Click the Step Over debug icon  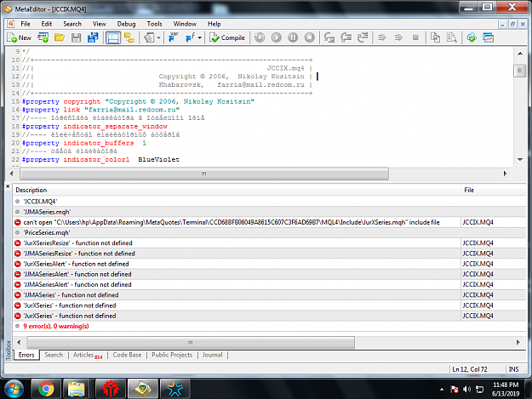[346, 37]
